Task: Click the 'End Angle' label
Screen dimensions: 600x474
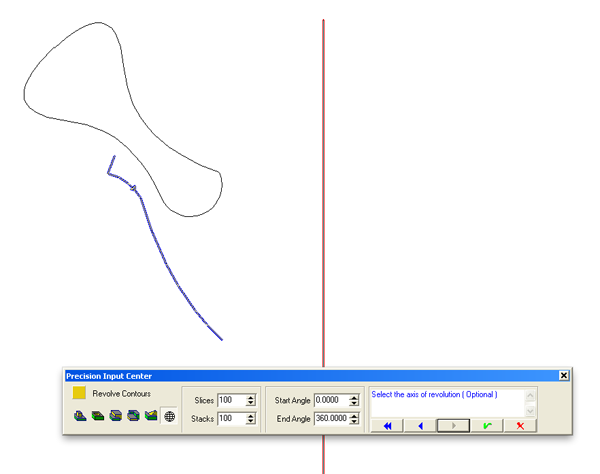Action: tap(293, 419)
